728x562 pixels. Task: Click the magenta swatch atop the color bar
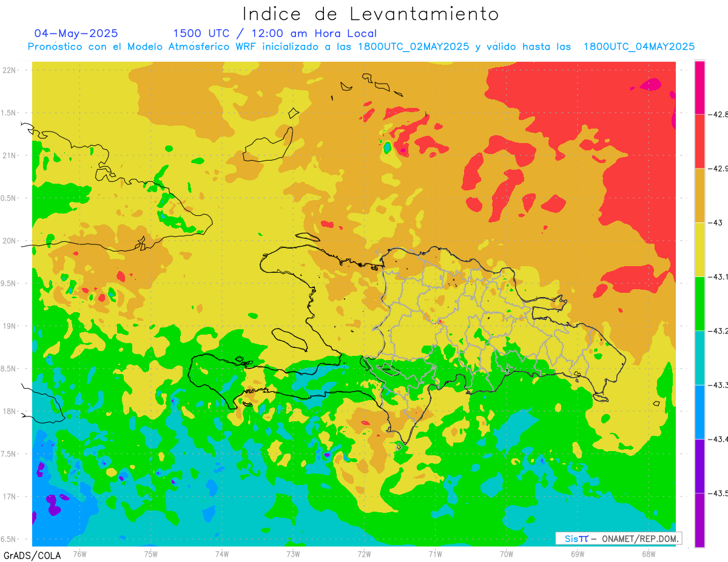click(699, 87)
